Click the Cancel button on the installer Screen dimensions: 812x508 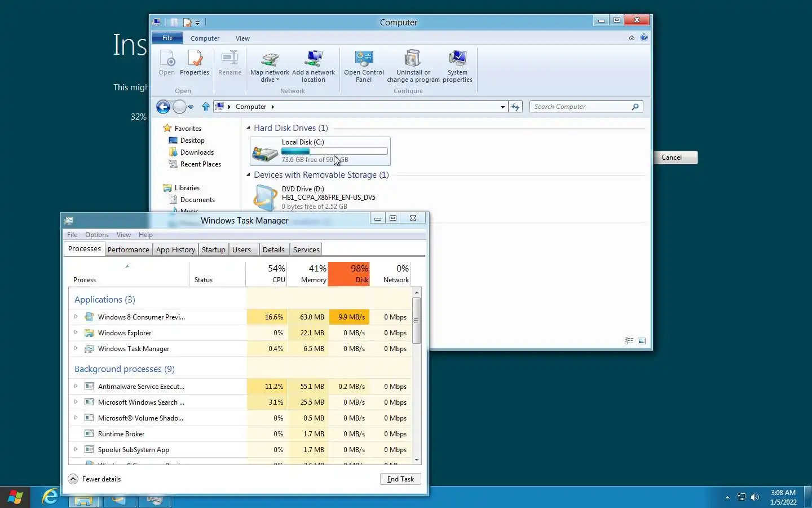click(x=671, y=157)
